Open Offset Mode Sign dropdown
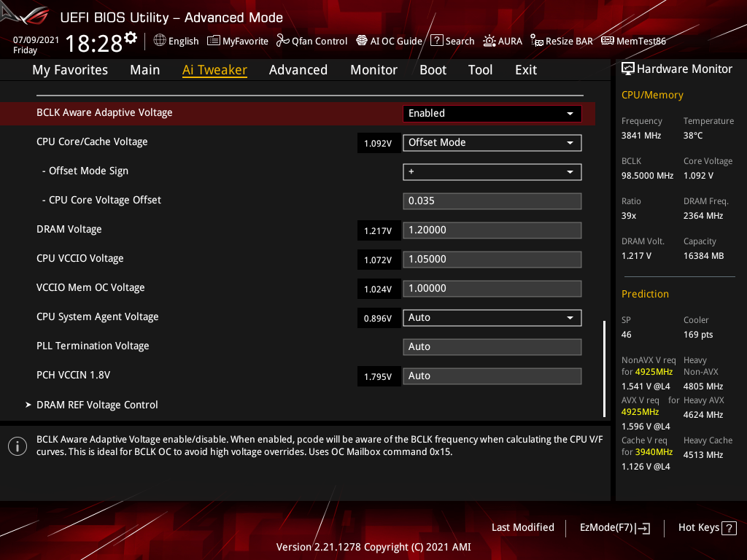Screen dimensions: 747x560 coord(492,172)
